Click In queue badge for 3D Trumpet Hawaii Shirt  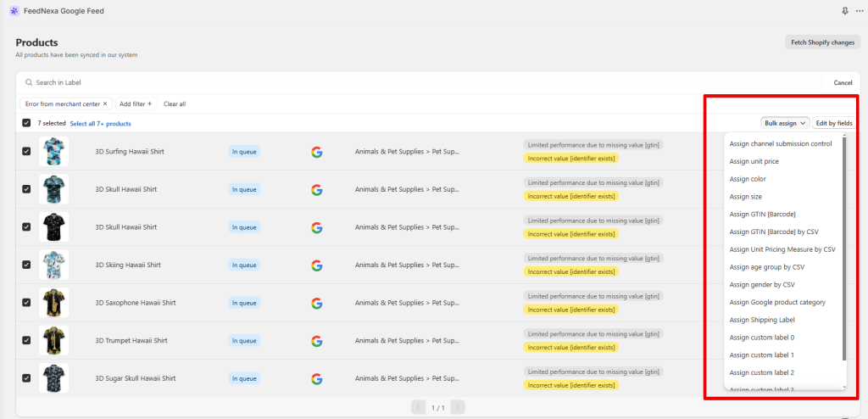point(244,340)
